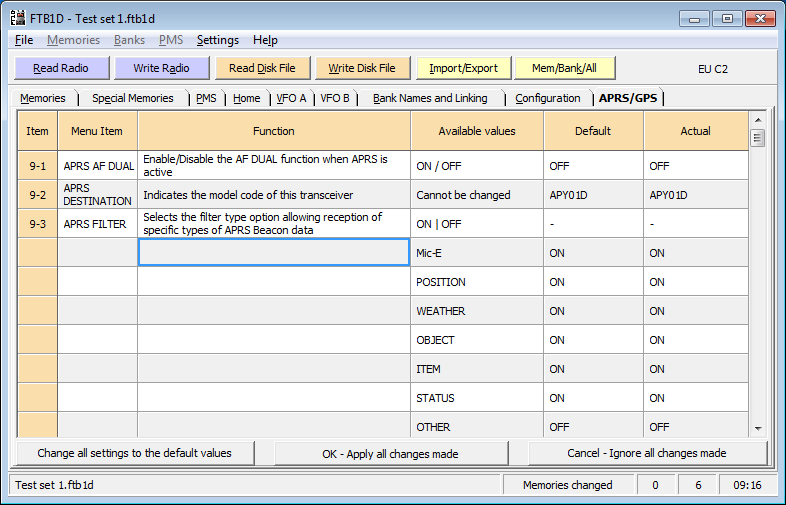
Task: Select the APRS/GPS tab
Action: [x=628, y=98]
